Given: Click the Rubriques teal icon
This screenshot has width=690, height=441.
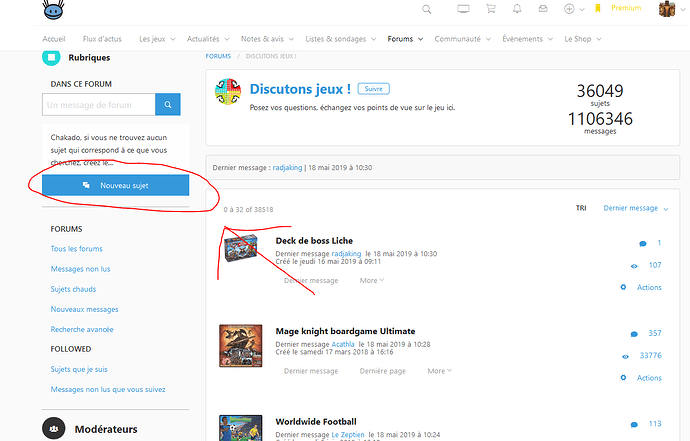Looking at the screenshot, I should tap(51, 57).
